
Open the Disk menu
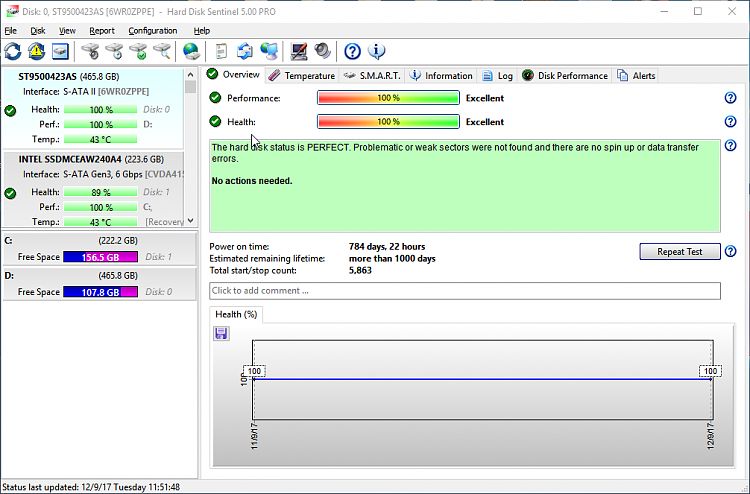(x=37, y=31)
